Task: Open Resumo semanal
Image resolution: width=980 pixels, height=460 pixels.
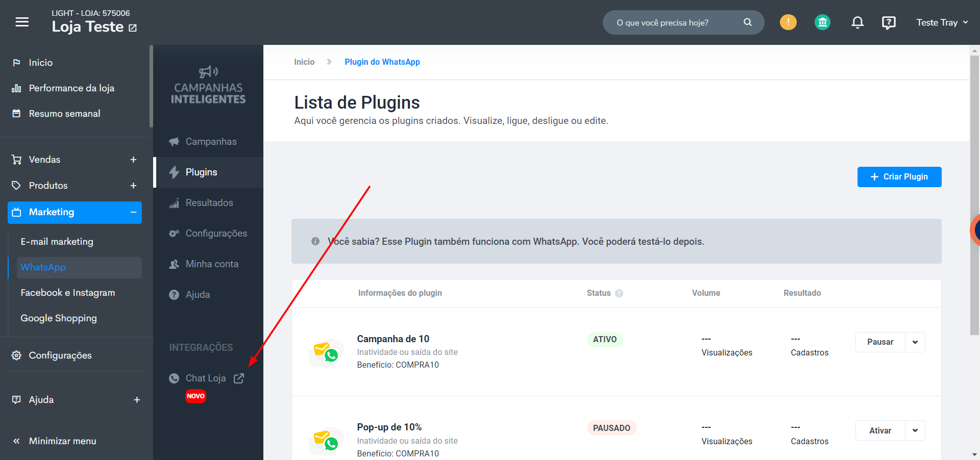Action: pyautogui.click(x=64, y=114)
